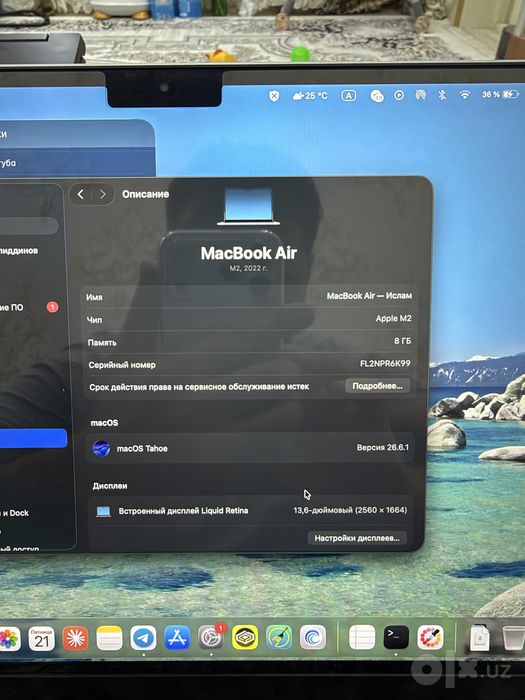Viewport: 525px width, 700px height.
Task: Select the highlighted blue sidebar item
Action: (x=33, y=438)
